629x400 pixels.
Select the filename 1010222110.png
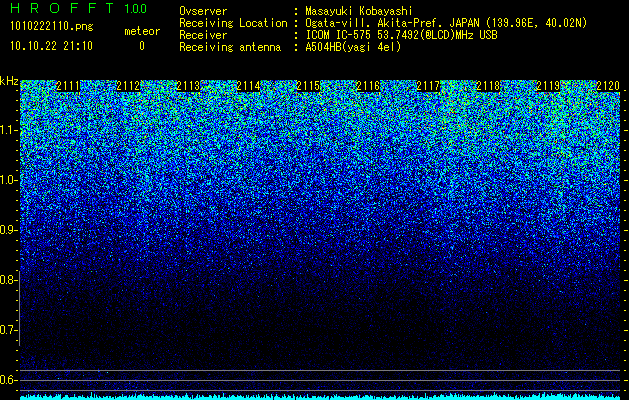pos(52,26)
